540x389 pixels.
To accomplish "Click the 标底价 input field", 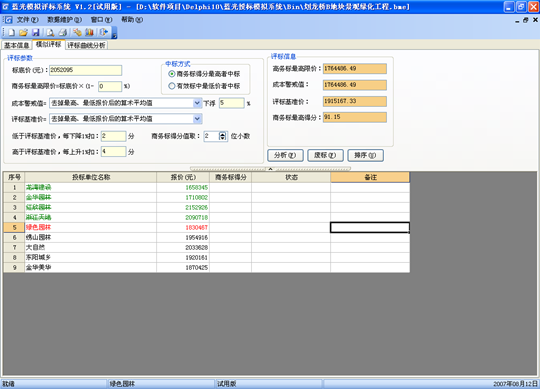I will coord(85,70).
